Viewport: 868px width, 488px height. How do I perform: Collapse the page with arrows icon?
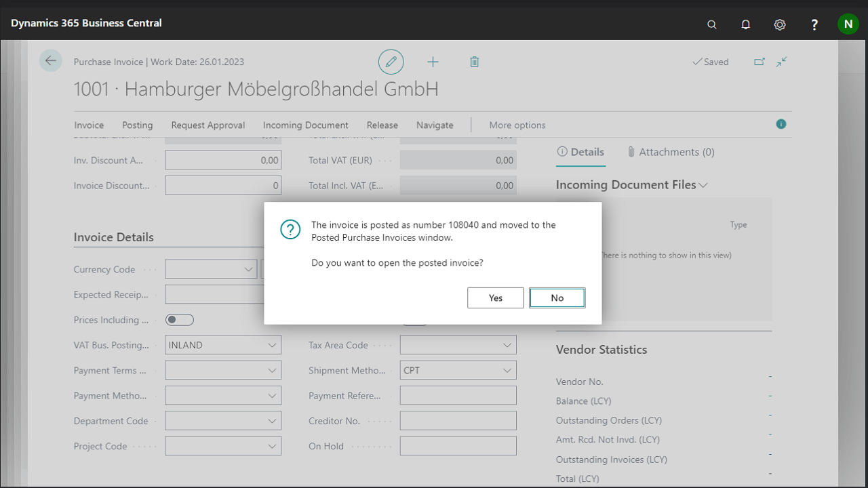(782, 62)
